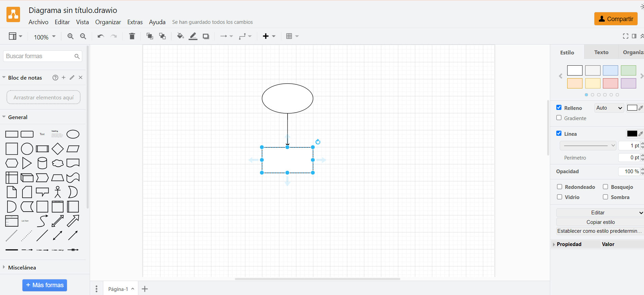This screenshot has height=295, width=644.
Task: Click the rotate handle of selected rectangle
Action: 318,142
